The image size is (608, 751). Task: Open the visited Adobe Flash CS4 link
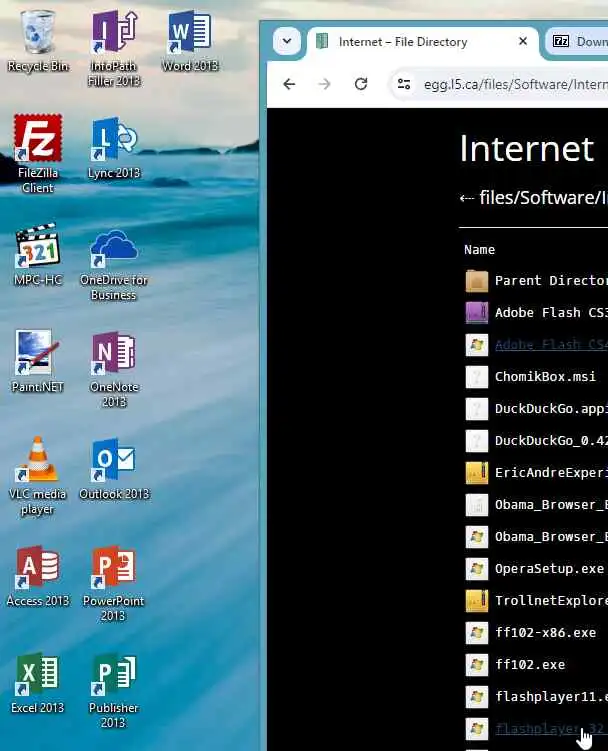pyautogui.click(x=551, y=345)
